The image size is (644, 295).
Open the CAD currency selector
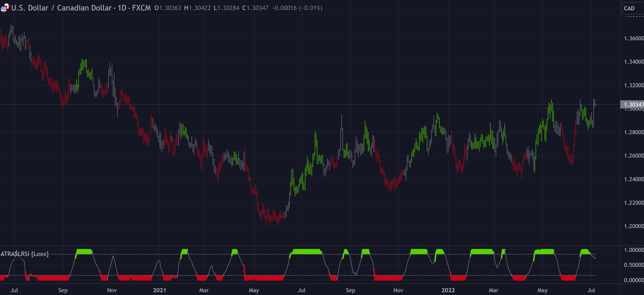pyautogui.click(x=629, y=8)
